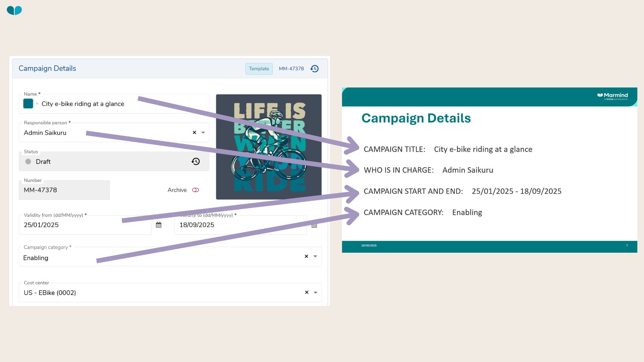
Task: Open the Status history clock icon
Action: click(196, 162)
